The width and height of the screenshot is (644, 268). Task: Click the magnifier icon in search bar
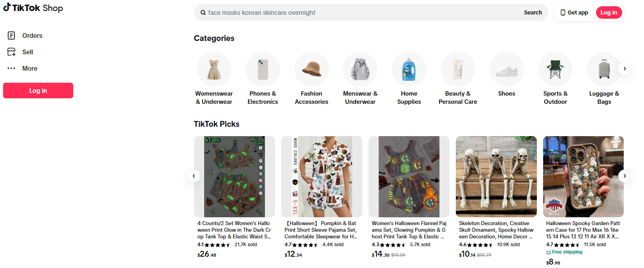tap(203, 12)
